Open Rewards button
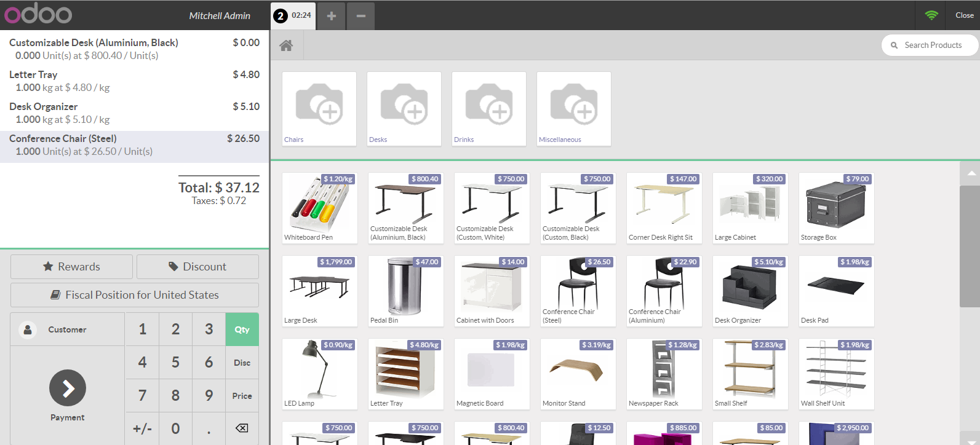 [x=71, y=267]
